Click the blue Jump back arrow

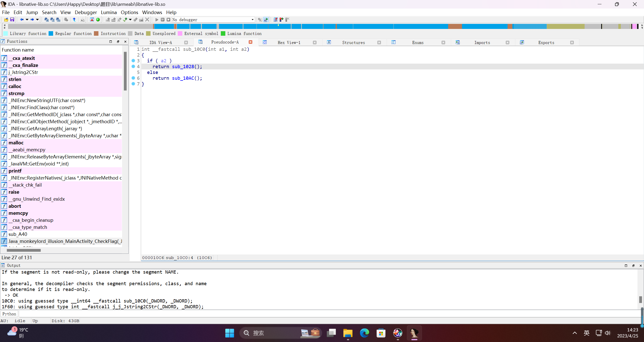(x=22, y=20)
